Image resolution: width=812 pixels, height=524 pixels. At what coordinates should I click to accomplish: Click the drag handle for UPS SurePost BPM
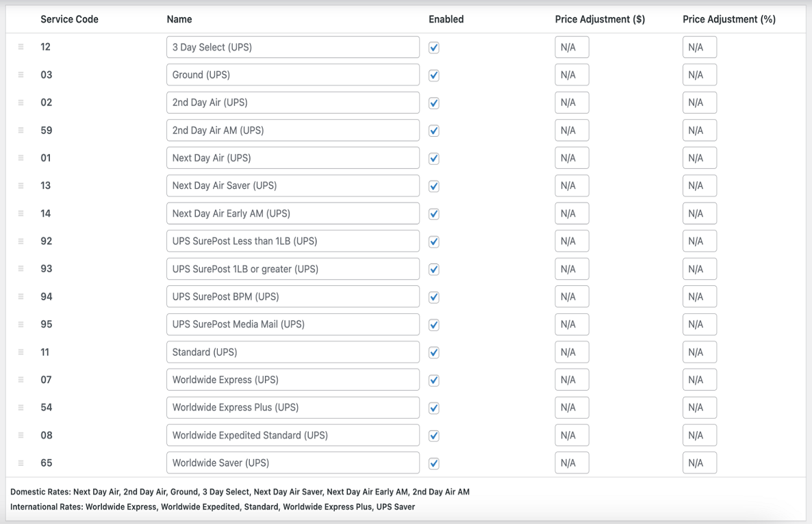[21, 296]
